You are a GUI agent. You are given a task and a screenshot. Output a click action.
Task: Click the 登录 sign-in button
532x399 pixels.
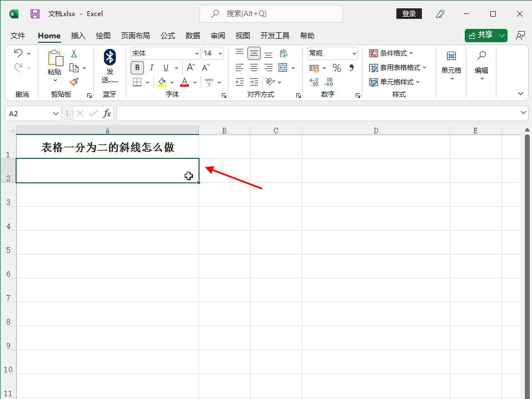(409, 14)
